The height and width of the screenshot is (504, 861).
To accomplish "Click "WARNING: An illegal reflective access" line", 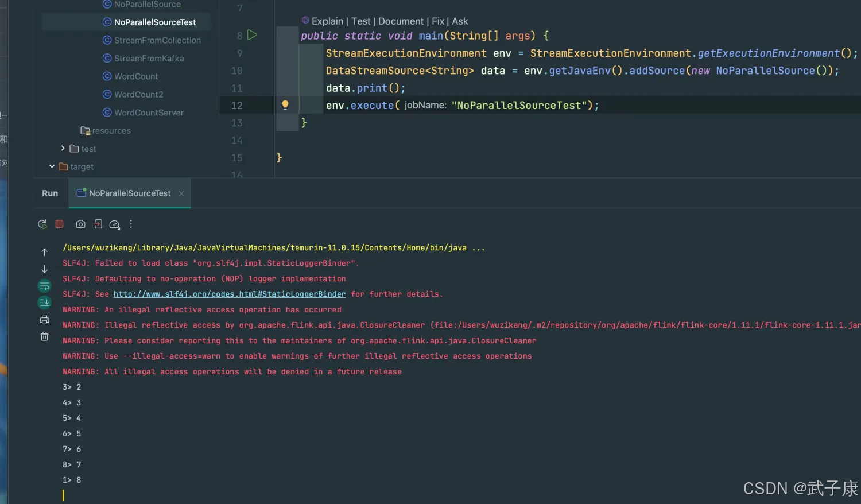I will 202,310.
